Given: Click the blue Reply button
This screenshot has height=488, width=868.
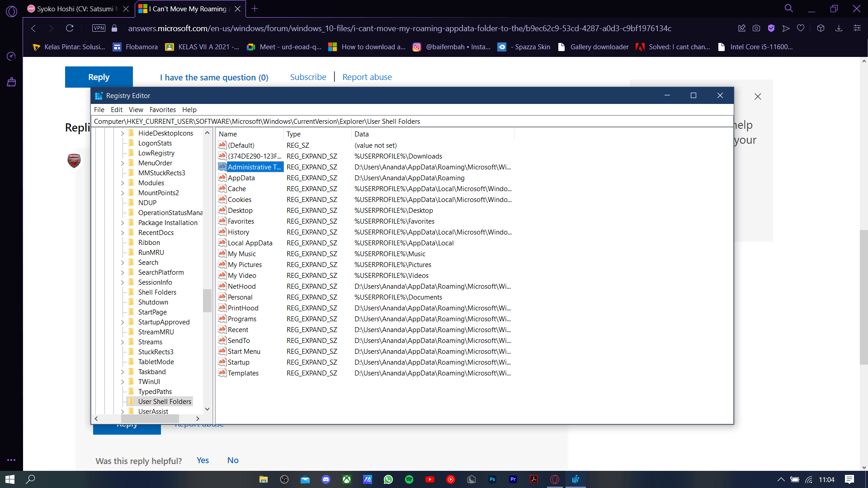Looking at the screenshot, I should point(99,77).
